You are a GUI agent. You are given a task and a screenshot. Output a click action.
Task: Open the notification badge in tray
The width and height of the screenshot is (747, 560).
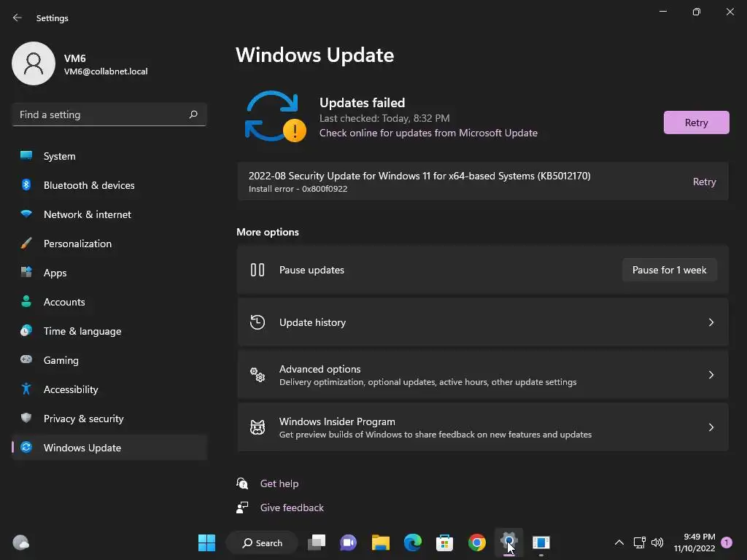click(x=727, y=542)
